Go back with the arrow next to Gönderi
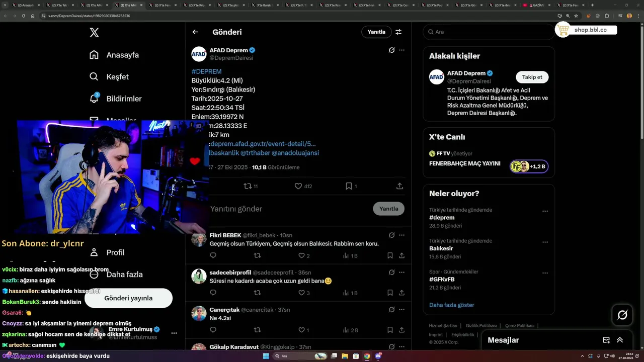 tap(195, 32)
